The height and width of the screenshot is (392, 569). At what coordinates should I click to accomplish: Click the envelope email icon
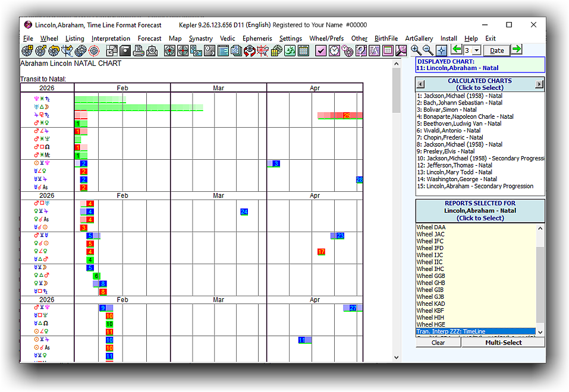pos(152,51)
